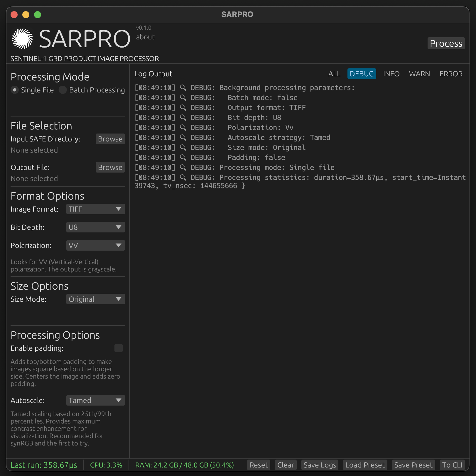Click the Process button

446,43
